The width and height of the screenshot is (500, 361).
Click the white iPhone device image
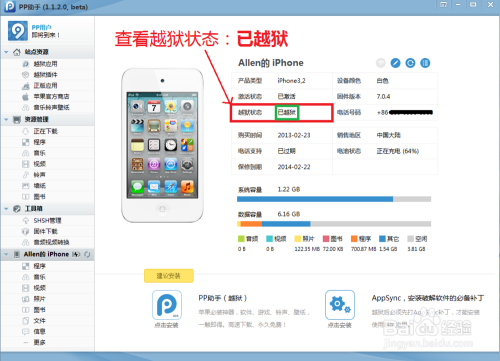coord(162,145)
